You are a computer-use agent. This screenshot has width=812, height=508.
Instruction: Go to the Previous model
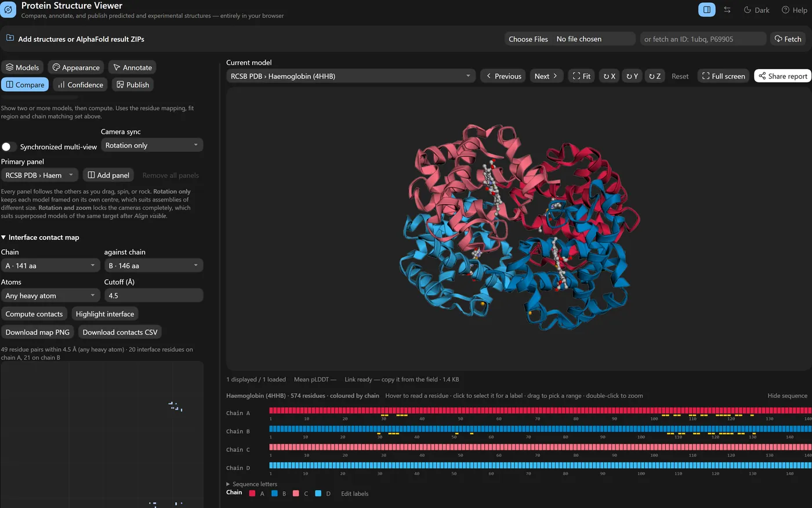click(503, 76)
